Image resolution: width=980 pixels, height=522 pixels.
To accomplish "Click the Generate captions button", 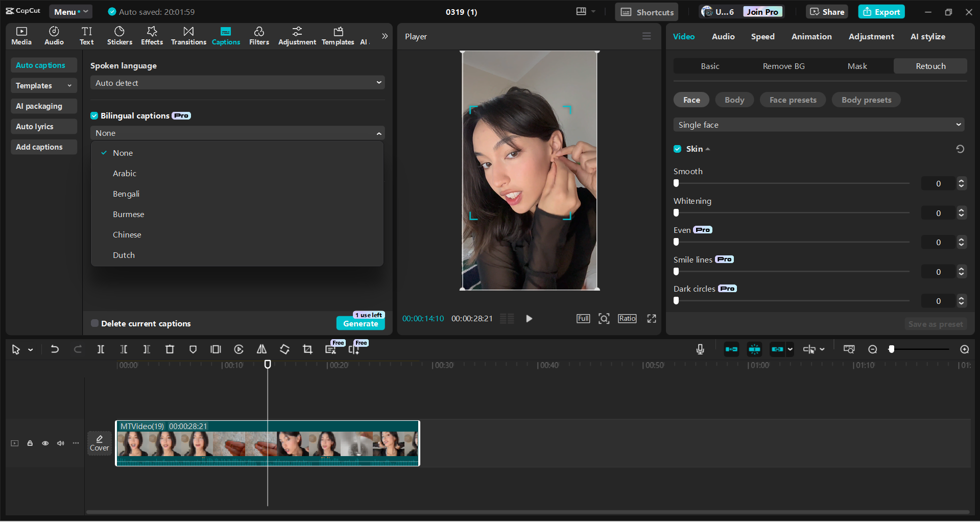I will [361, 324].
